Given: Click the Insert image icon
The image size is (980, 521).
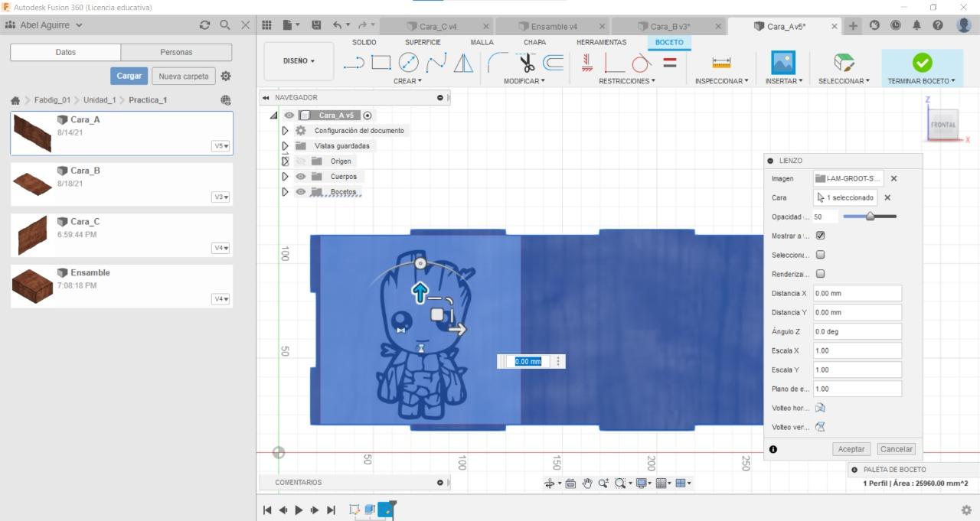Looking at the screenshot, I should click(783, 63).
